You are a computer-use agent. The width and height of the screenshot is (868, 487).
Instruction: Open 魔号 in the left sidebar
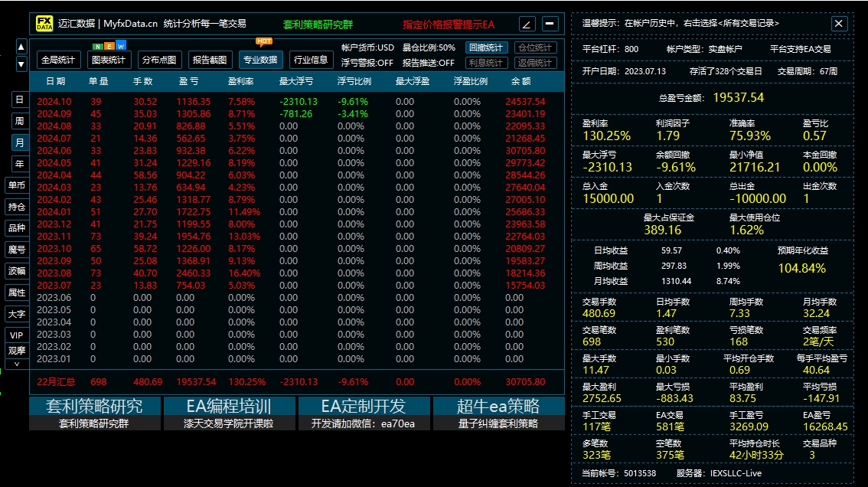click(x=17, y=250)
